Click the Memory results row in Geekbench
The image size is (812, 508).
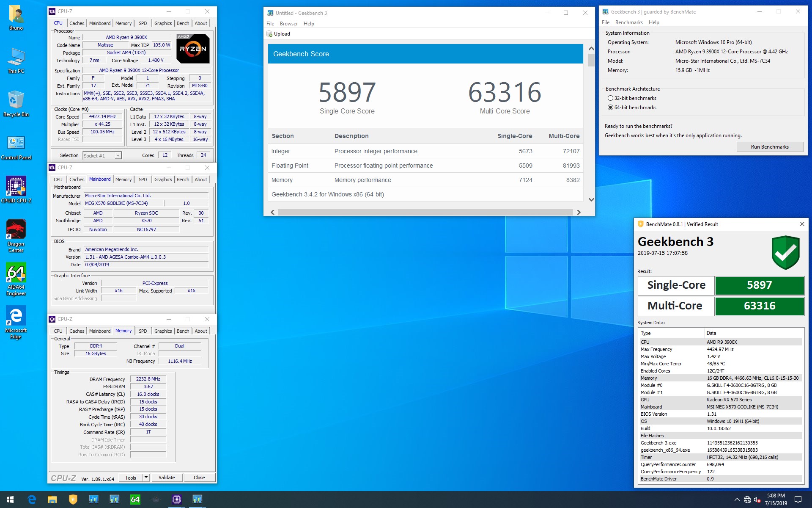tap(425, 180)
